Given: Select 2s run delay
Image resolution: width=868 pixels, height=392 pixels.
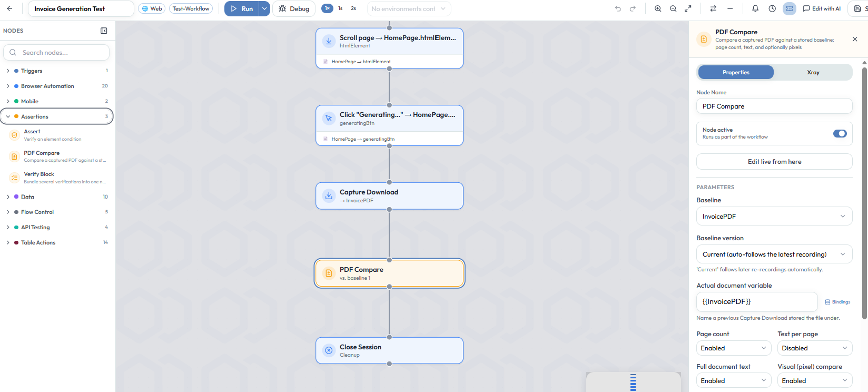Looking at the screenshot, I should click(353, 8).
